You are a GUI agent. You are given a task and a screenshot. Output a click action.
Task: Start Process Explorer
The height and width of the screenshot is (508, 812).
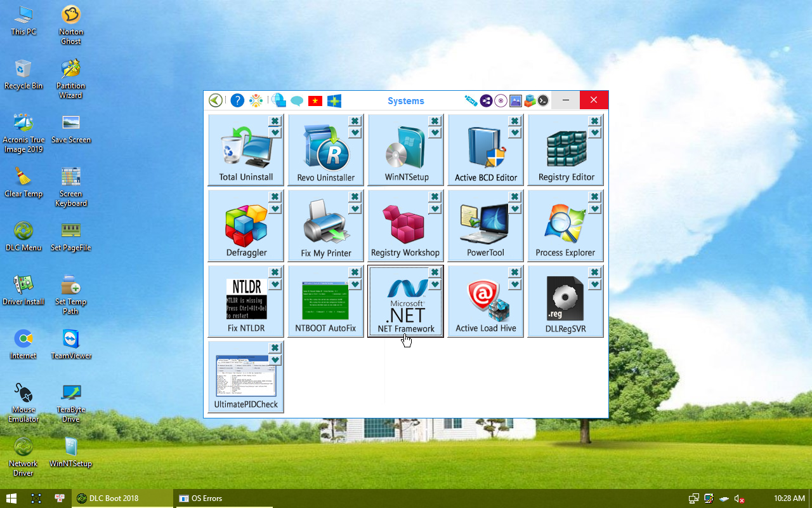[x=566, y=225]
